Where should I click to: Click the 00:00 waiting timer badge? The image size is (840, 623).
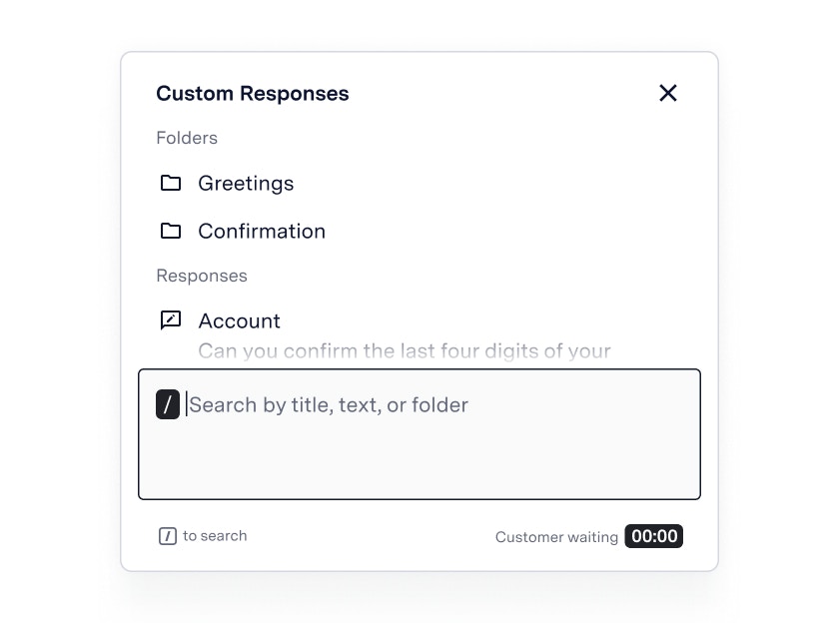click(x=654, y=536)
